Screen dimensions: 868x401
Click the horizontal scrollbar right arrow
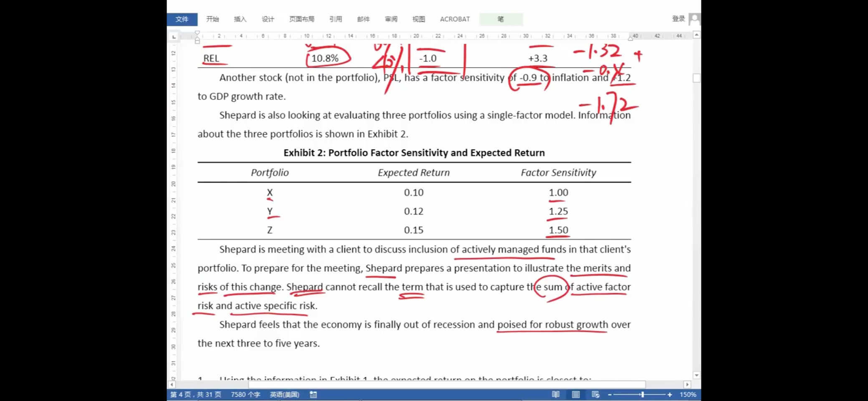687,384
